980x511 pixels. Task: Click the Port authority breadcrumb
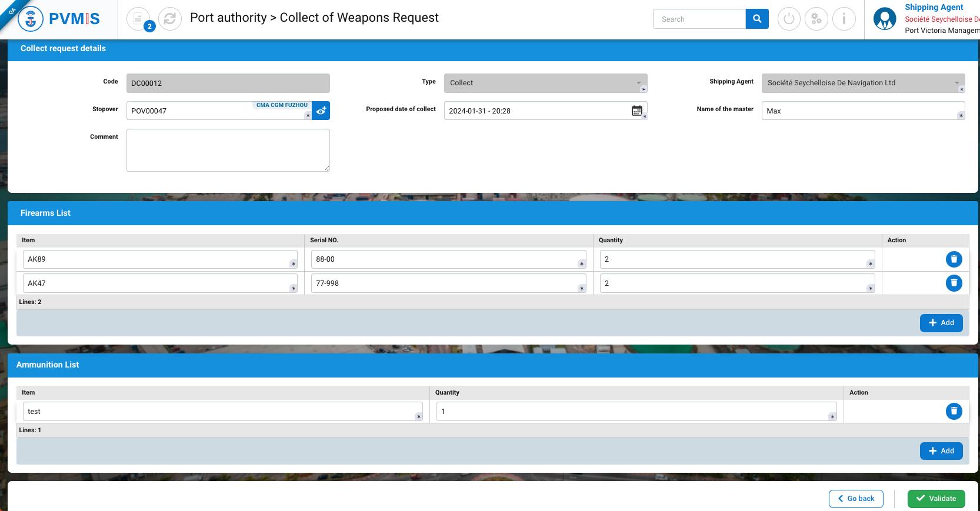click(x=228, y=18)
